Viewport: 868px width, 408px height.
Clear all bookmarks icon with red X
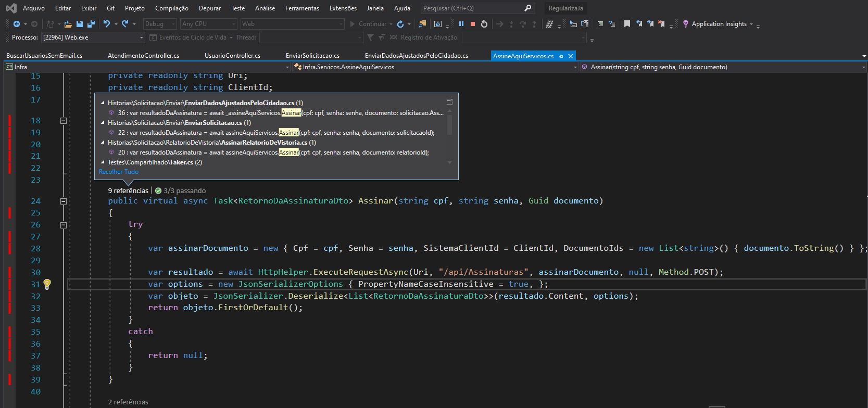click(x=661, y=24)
